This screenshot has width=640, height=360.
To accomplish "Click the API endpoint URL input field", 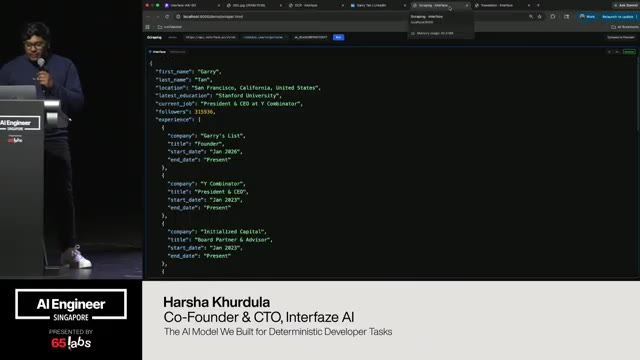I will (211, 37).
